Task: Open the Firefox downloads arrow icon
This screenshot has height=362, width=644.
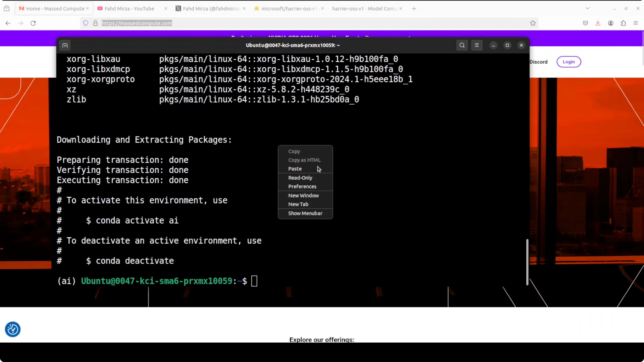Action: pos(598,23)
